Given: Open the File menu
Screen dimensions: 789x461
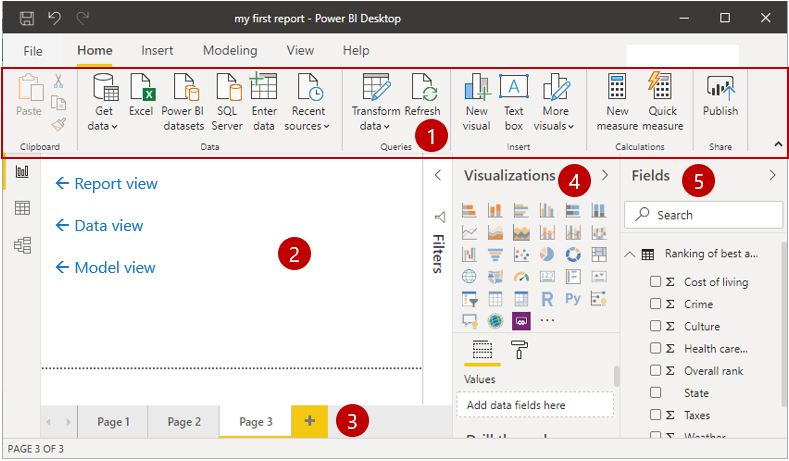Looking at the screenshot, I should pyautogui.click(x=33, y=51).
